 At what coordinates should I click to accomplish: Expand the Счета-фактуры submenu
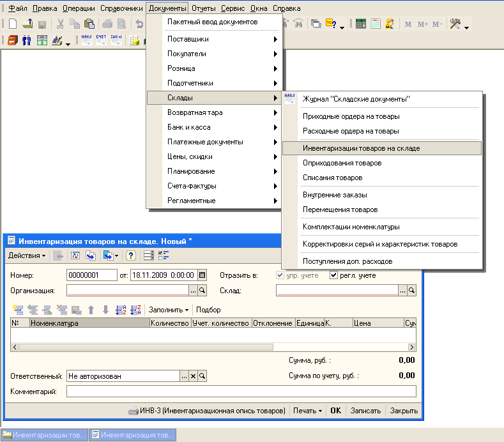point(214,186)
